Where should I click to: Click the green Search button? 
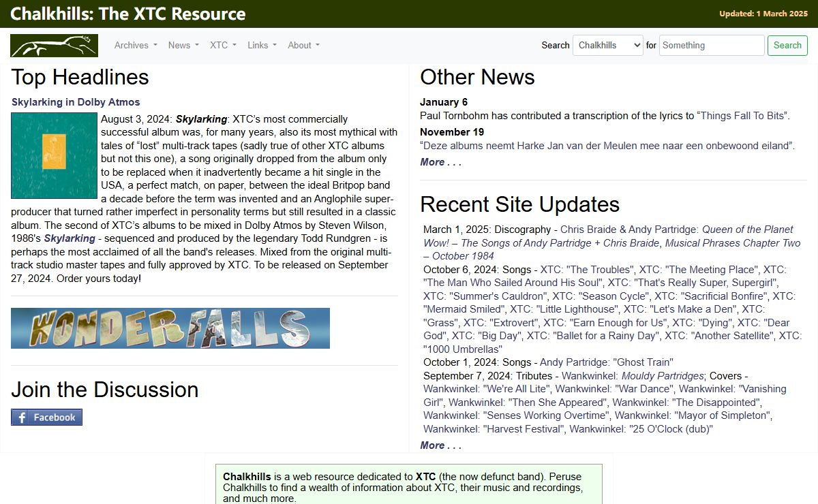tap(787, 45)
